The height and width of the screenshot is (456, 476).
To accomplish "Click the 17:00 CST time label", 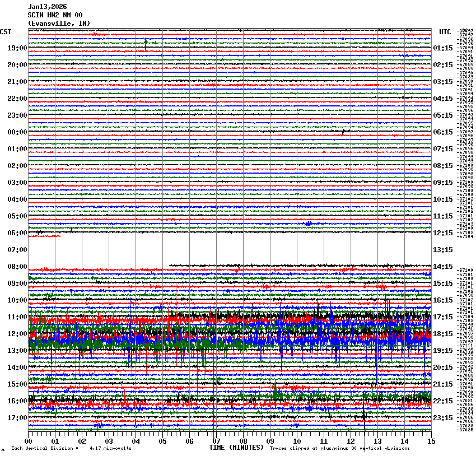I will [17, 418].
